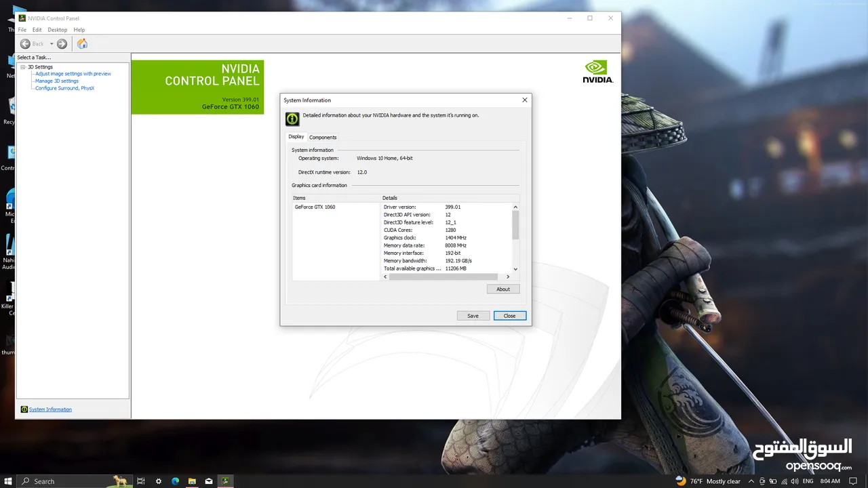Click the Driver version value 399.01

(453, 207)
